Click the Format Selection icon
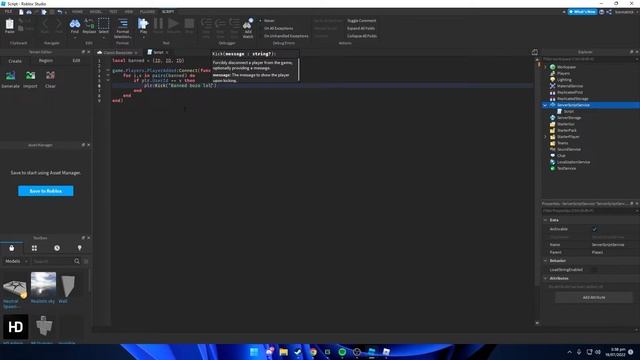 pos(122,24)
